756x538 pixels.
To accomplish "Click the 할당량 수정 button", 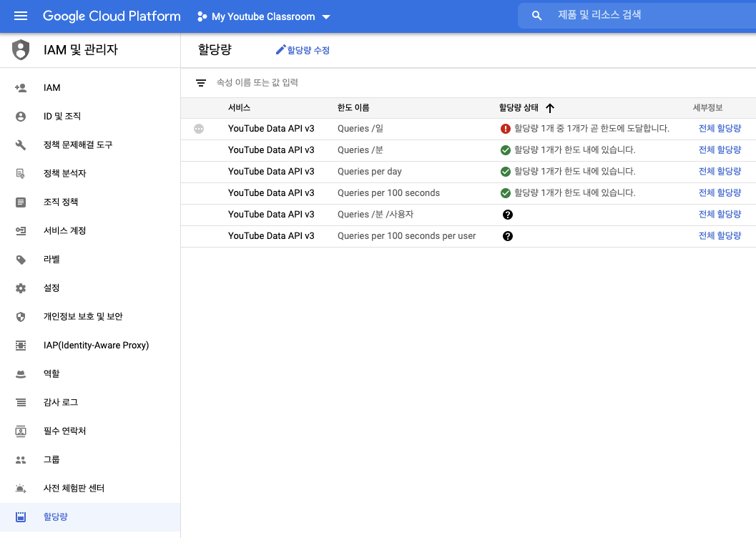I will pyautogui.click(x=303, y=50).
